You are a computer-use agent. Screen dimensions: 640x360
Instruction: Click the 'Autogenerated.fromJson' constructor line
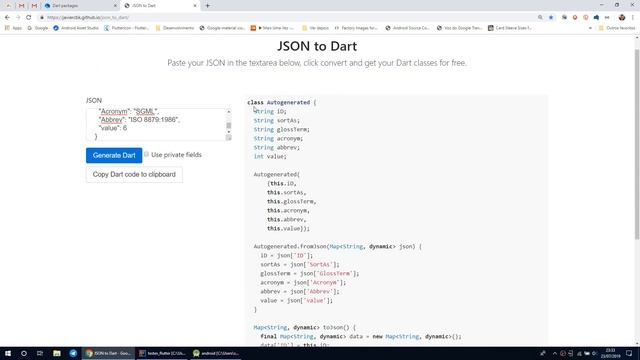[338, 247]
